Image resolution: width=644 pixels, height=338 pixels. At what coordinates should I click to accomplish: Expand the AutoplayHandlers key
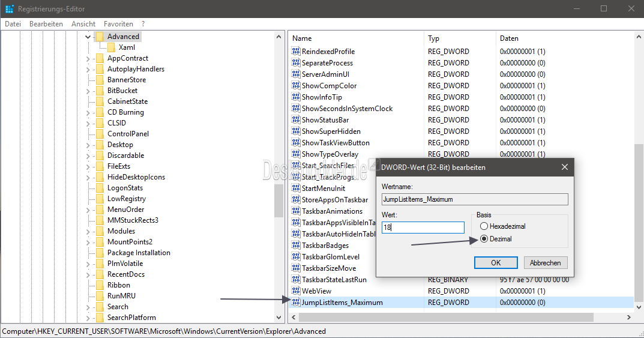pos(88,70)
